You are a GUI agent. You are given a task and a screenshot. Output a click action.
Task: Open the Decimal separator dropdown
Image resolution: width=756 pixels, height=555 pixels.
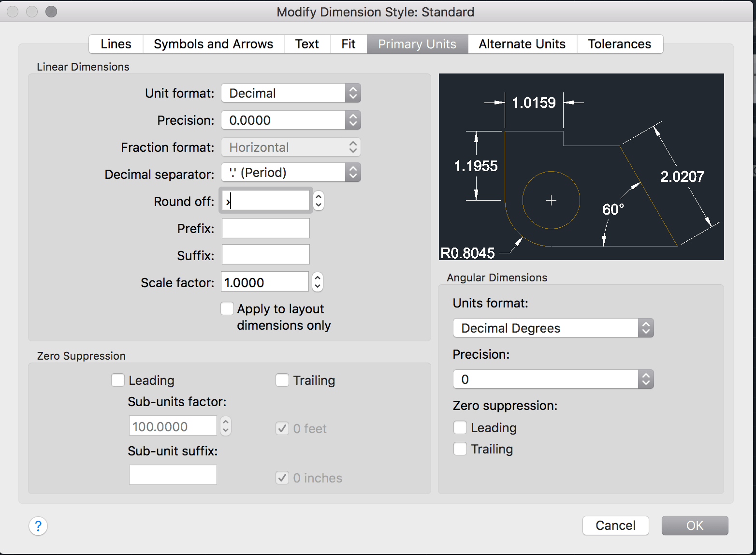291,172
